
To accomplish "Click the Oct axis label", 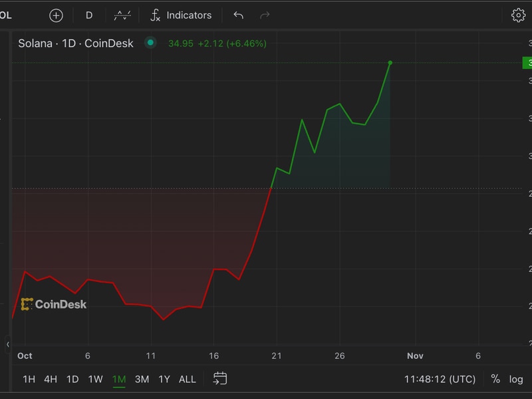I will coord(25,356).
